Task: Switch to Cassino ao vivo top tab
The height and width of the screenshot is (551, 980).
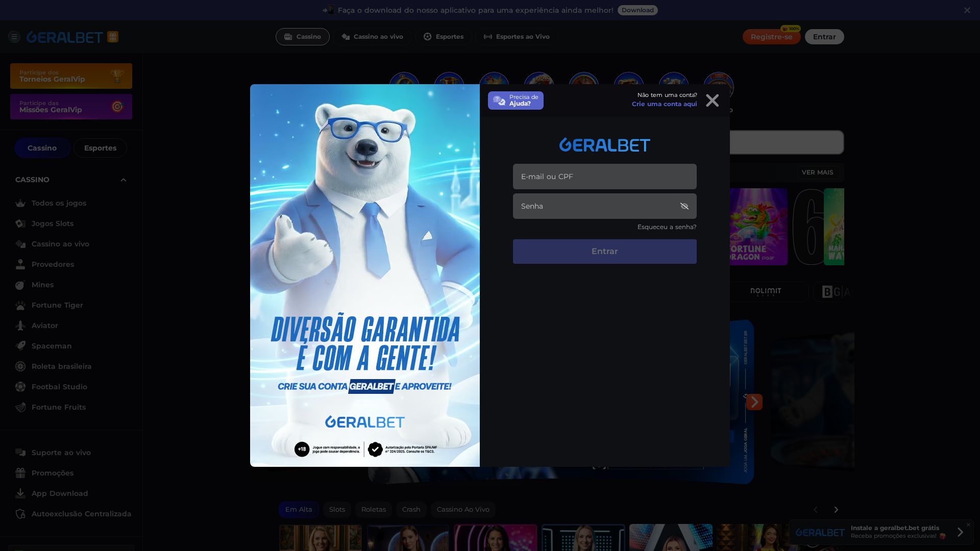Action: [373, 37]
